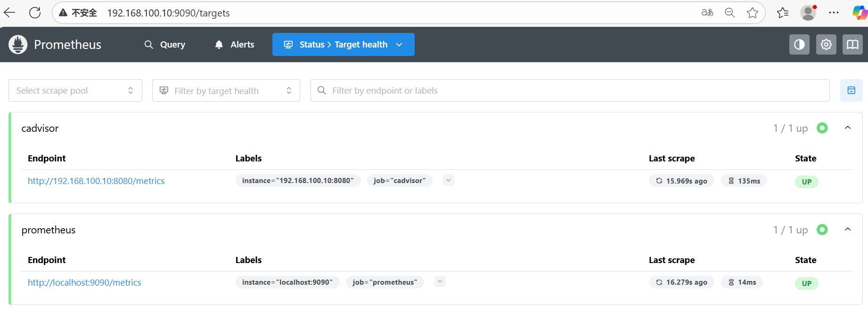Screen dimensions: 868x312
Task: Open the Prometheus settings gear
Action: (x=826, y=45)
